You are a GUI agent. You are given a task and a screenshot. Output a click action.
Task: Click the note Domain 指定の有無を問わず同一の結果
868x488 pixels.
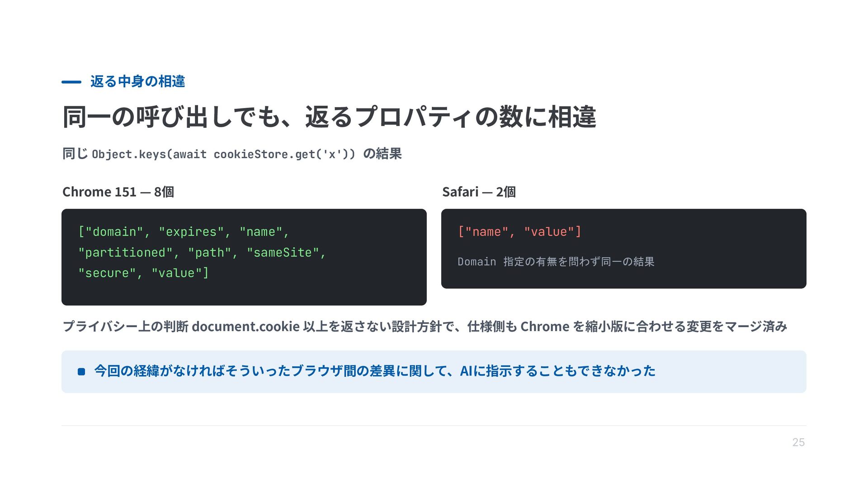point(556,262)
